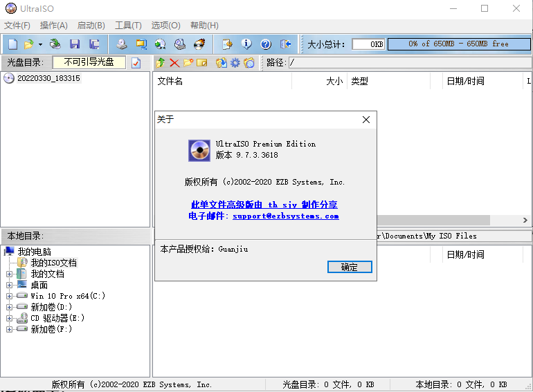
Task: Click the support@ezbsystems.com email link
Action: pyautogui.click(x=286, y=216)
